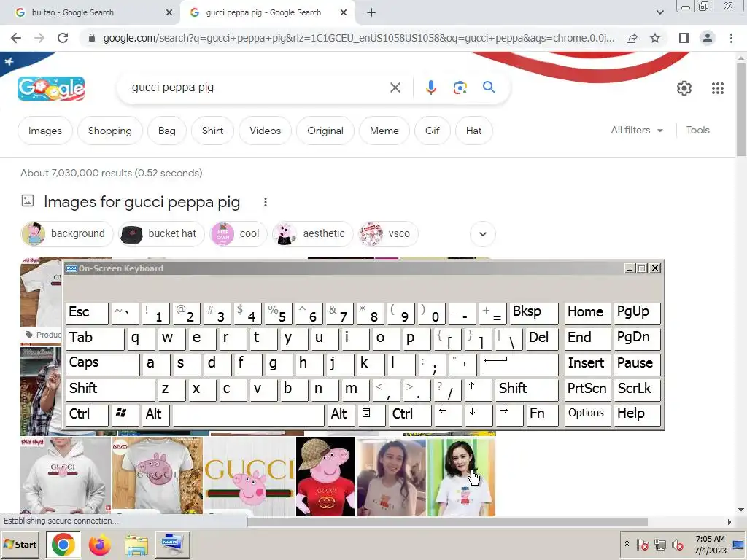Click the context menu key on keyboard
This screenshot has height=560, width=747.
[370, 415]
